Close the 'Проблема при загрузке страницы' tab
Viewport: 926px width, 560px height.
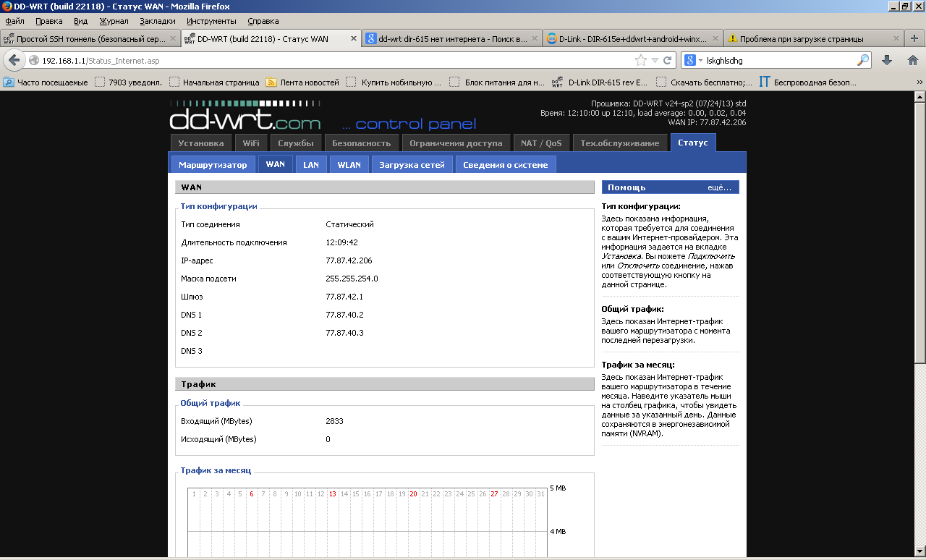point(896,38)
